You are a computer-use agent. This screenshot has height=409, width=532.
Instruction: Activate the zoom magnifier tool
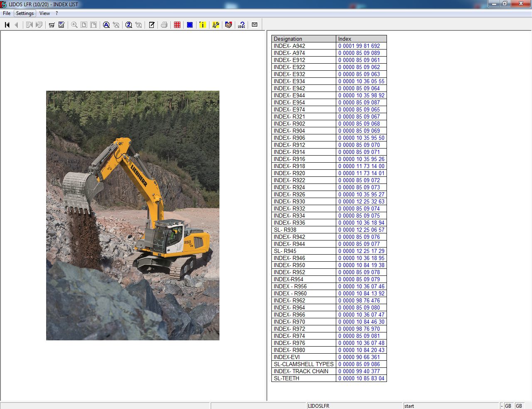pyautogui.click(x=74, y=25)
